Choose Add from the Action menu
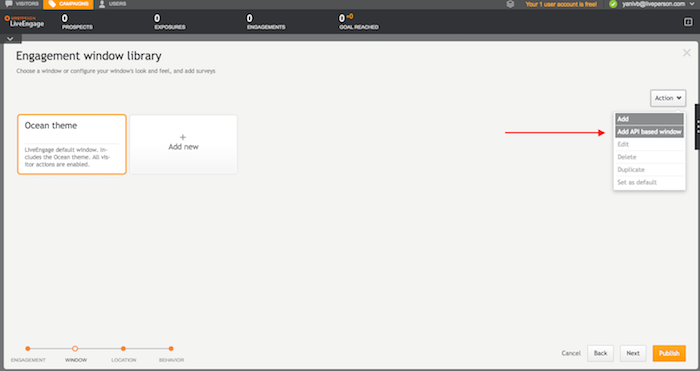 [649, 119]
